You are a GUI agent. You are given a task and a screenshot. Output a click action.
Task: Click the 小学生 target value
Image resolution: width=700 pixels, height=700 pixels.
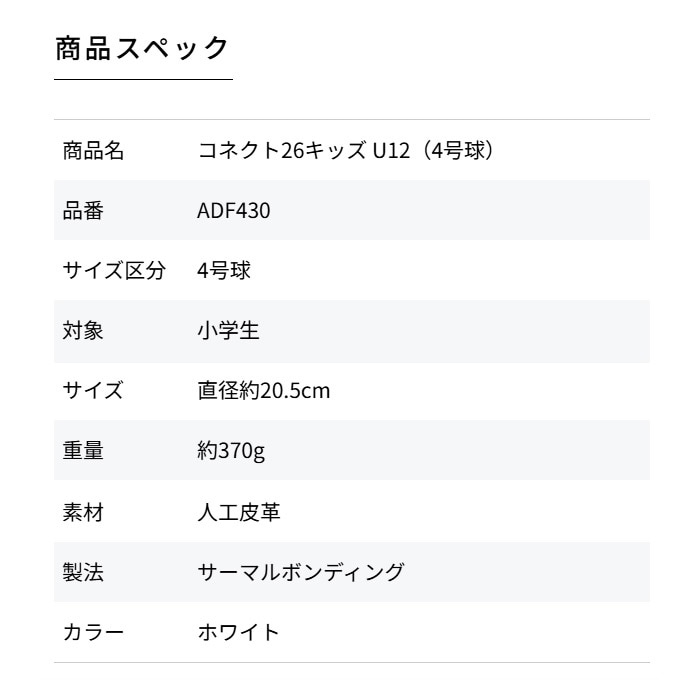pos(229,331)
